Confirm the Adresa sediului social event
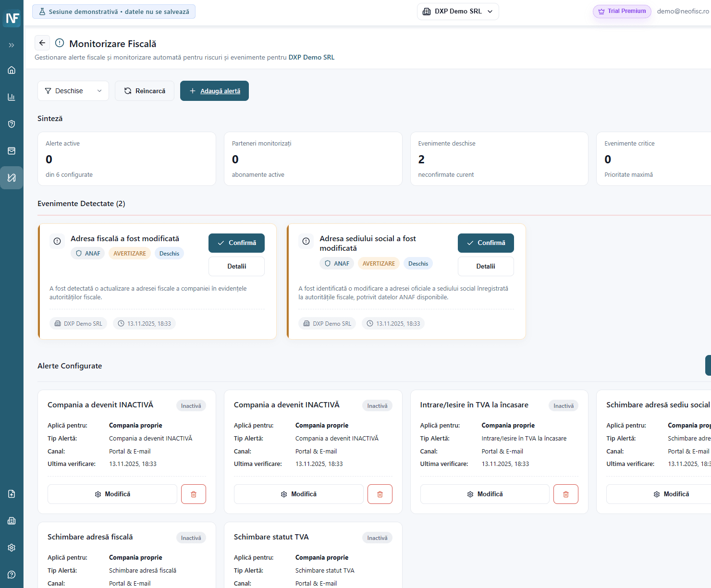 [486, 243]
